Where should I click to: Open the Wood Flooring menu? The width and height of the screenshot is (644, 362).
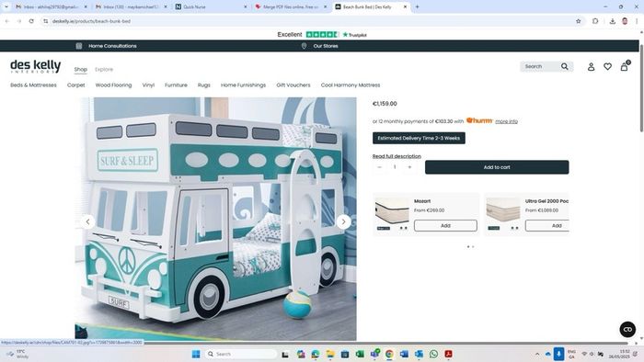pyautogui.click(x=113, y=85)
